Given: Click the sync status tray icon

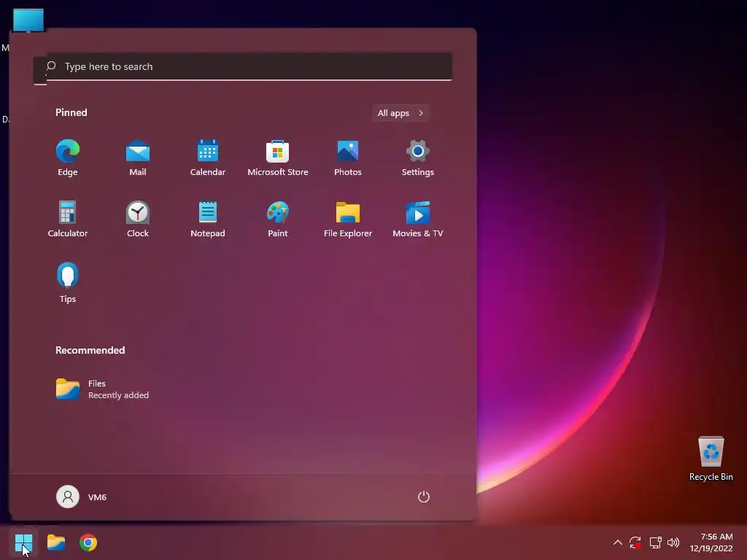Looking at the screenshot, I should (635, 542).
